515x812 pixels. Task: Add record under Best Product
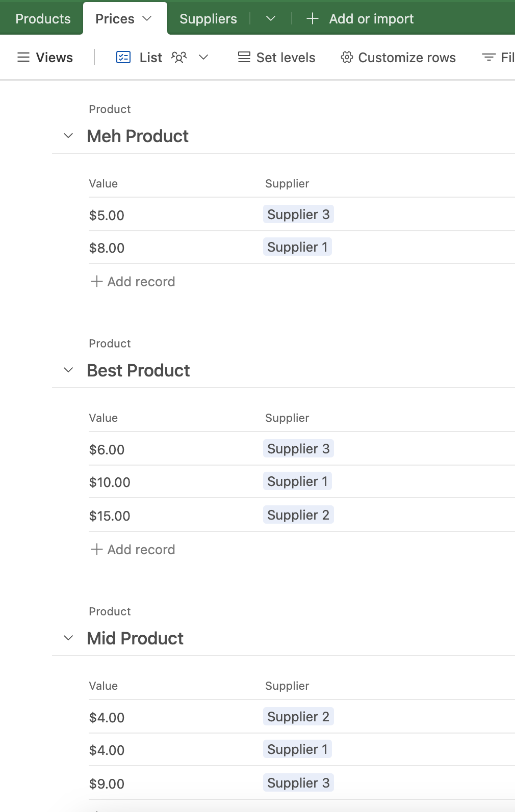pos(133,550)
